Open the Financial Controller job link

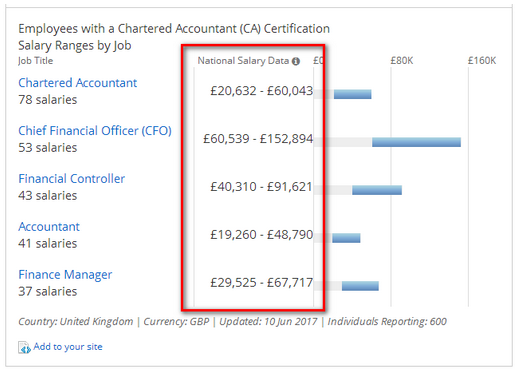(x=71, y=179)
